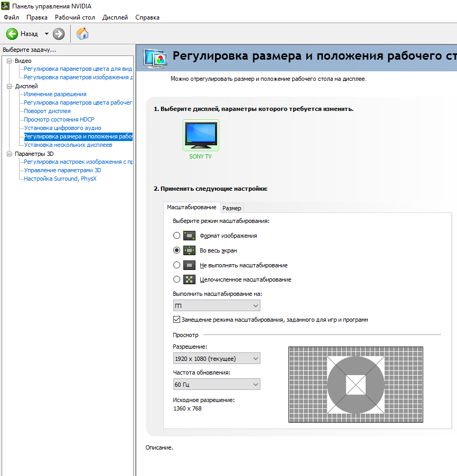Click the Параметры 3D category label

[x=34, y=154]
